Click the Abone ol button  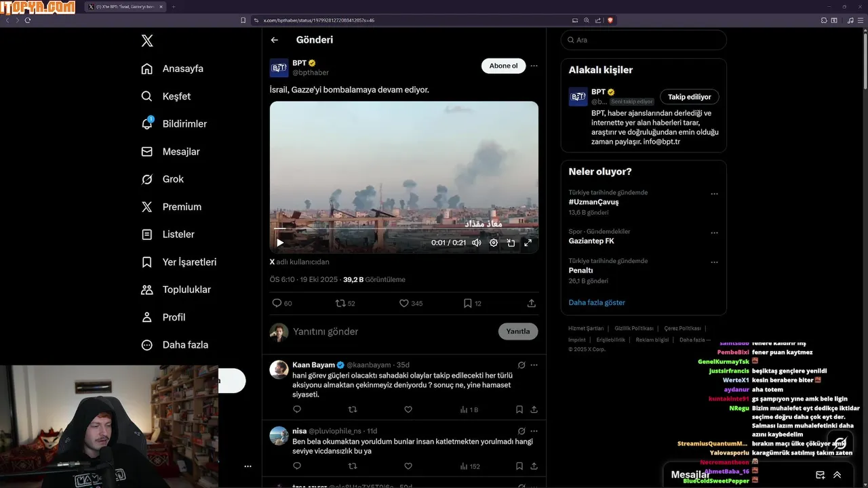coord(503,66)
